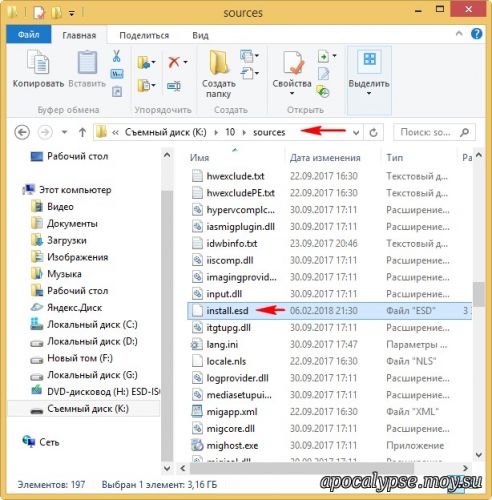
Task: Click the search box Поиск field
Action: [434, 133]
